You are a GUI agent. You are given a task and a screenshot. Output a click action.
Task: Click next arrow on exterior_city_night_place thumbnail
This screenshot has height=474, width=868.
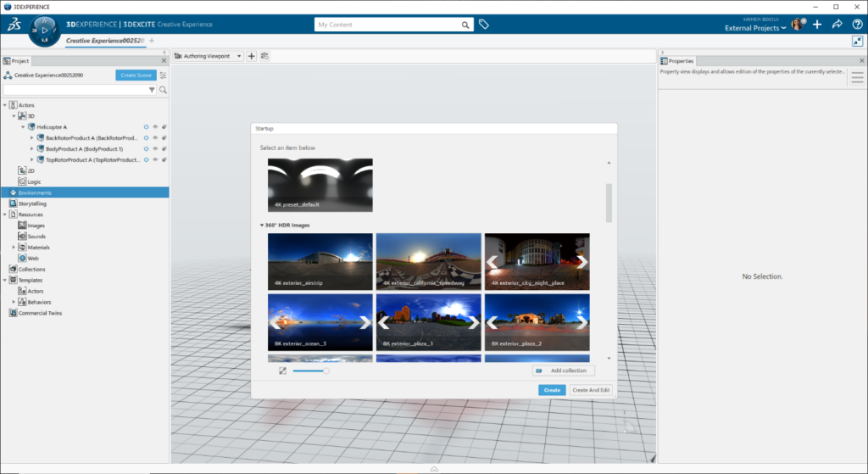pyautogui.click(x=581, y=261)
